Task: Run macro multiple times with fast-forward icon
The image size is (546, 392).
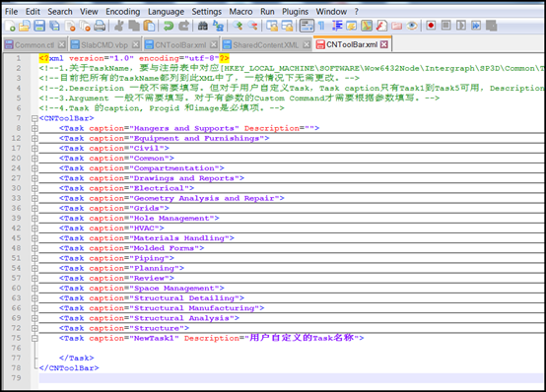Action: (476, 26)
